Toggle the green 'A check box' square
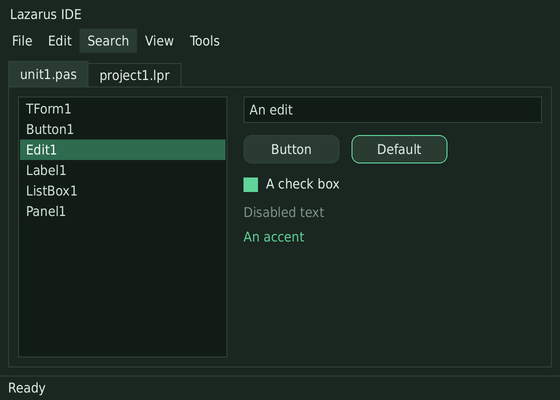 click(251, 185)
